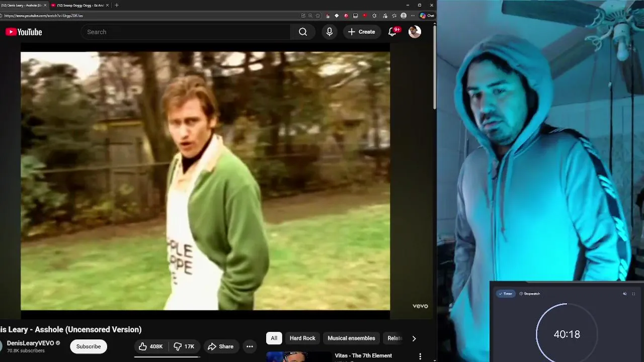The height and width of the screenshot is (362, 644).
Task: Open the Copilot Chat button
Action: pyautogui.click(x=427, y=16)
